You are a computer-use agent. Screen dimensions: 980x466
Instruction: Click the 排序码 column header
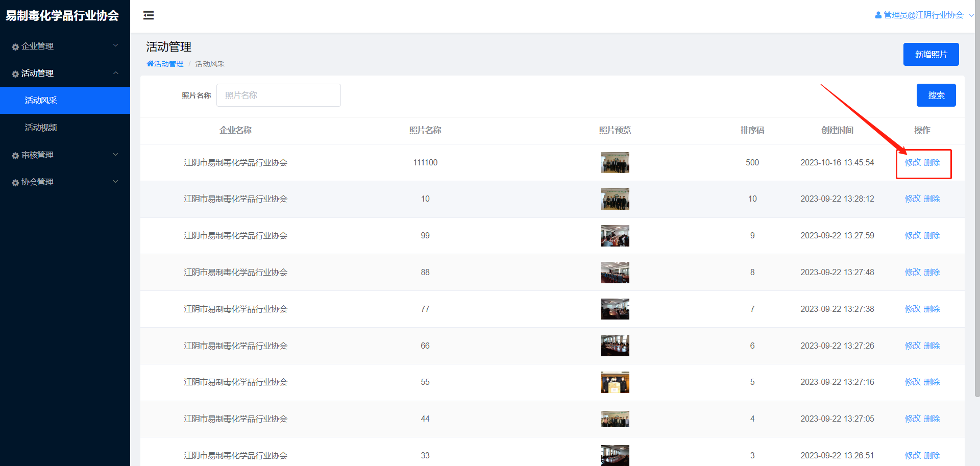752,131
